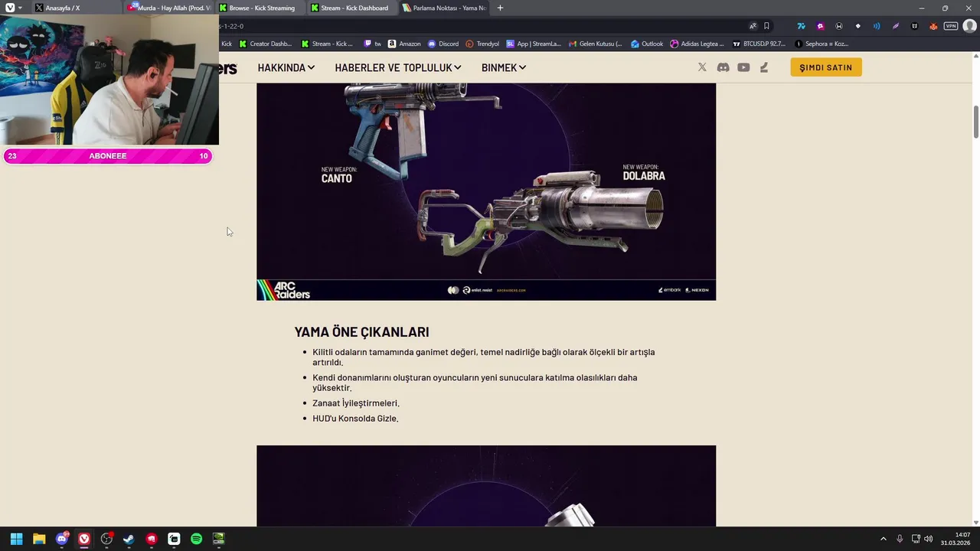Open the Windows Start menu
The width and height of the screenshot is (980, 551).
pos(16,539)
